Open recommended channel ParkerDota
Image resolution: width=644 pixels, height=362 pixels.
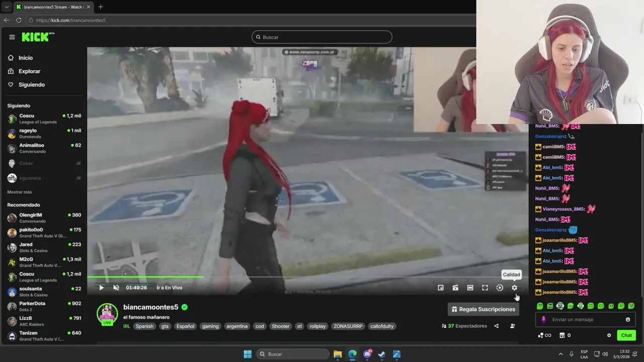pos(44,306)
